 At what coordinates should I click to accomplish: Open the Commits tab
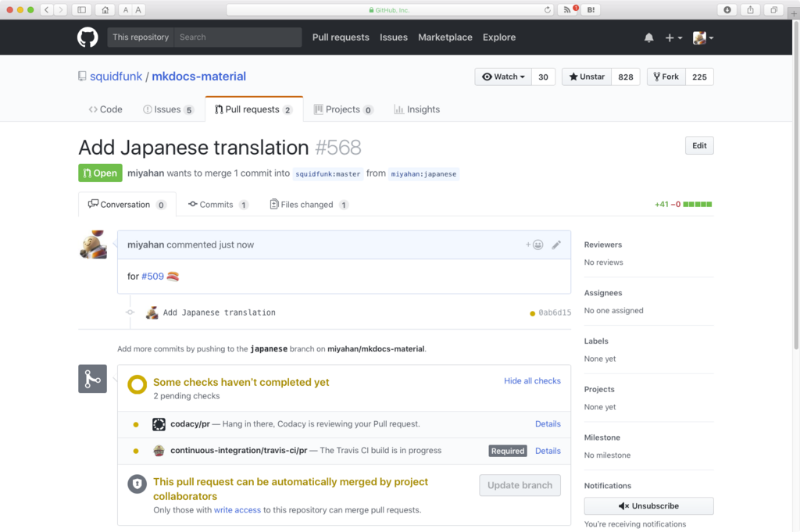click(218, 204)
